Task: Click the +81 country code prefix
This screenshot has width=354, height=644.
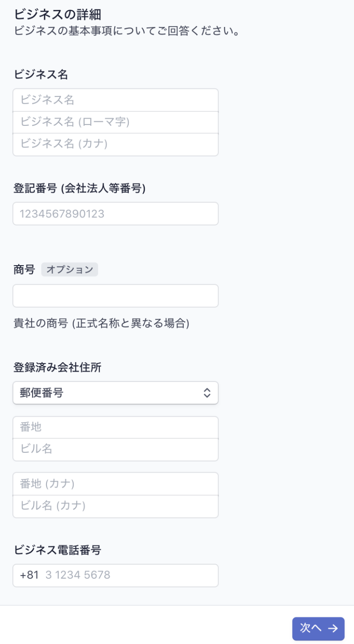Action: tap(29, 575)
